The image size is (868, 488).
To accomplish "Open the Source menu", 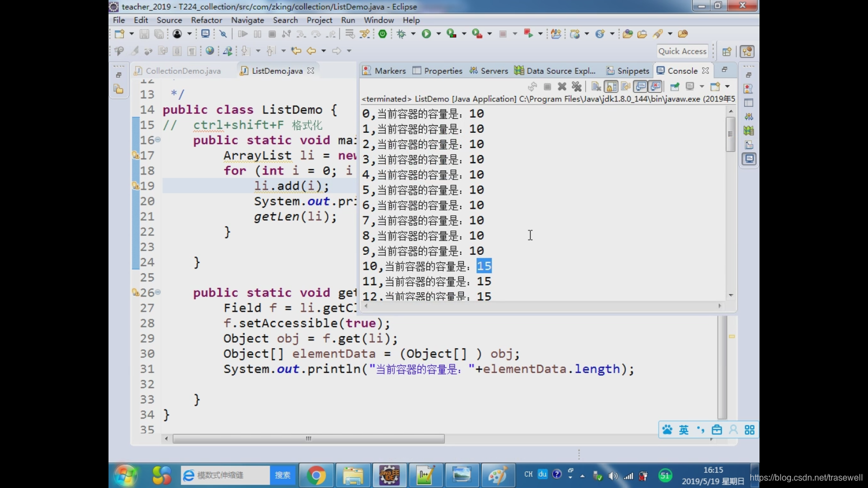I will [169, 20].
